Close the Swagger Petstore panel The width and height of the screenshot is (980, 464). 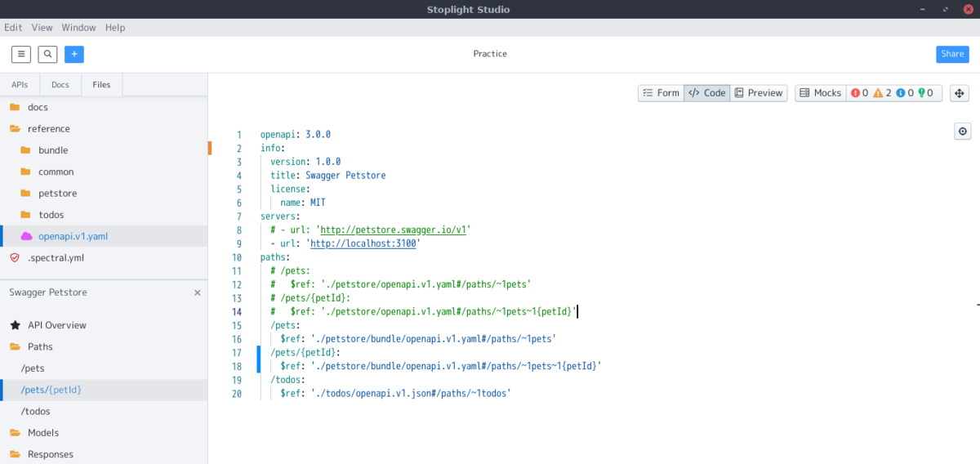click(197, 292)
